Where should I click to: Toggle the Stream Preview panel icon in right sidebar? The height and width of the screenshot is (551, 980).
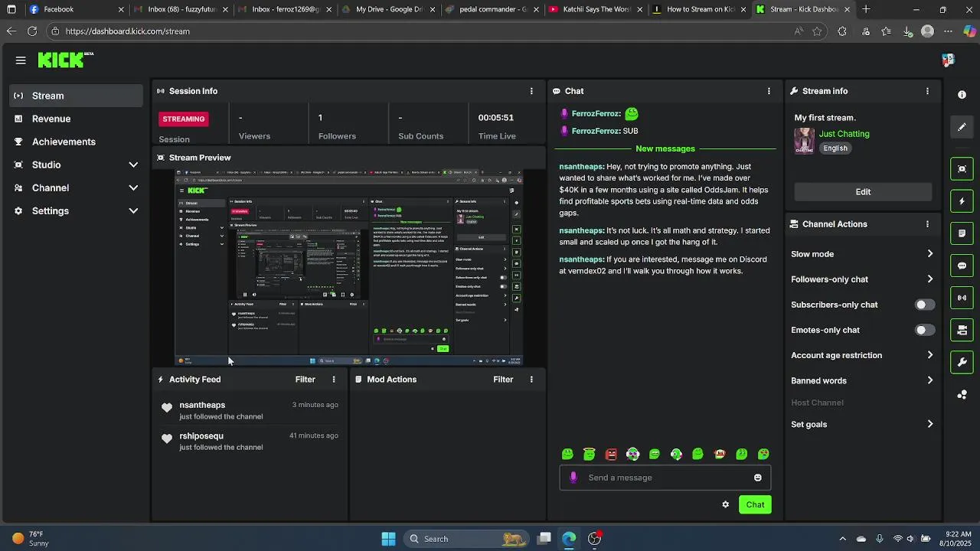click(x=962, y=169)
